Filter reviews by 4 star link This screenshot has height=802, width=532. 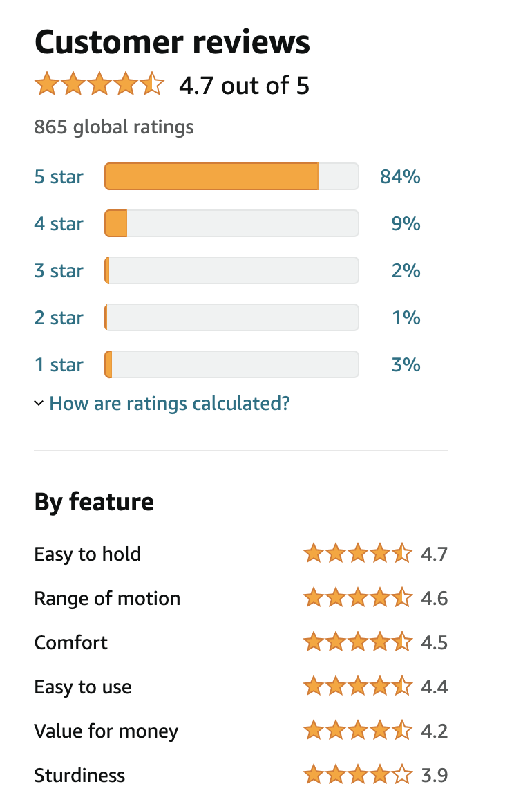(x=59, y=224)
